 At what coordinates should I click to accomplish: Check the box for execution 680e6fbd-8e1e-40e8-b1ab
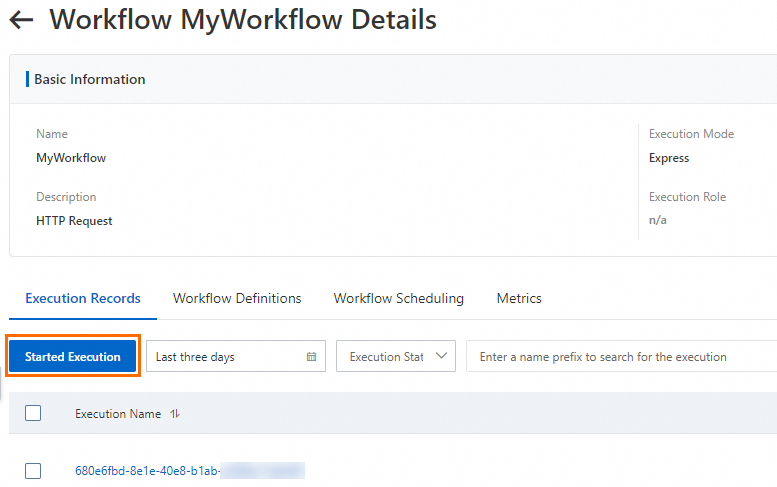(33, 471)
